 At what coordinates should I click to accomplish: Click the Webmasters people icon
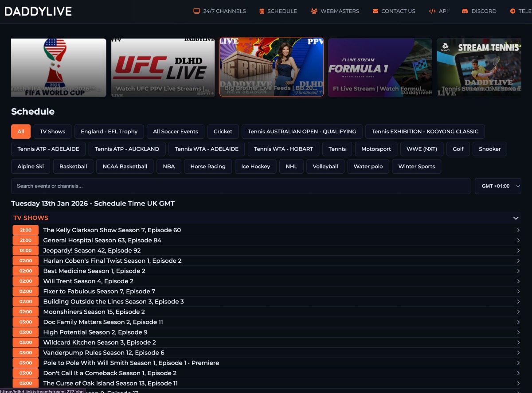pos(314,11)
